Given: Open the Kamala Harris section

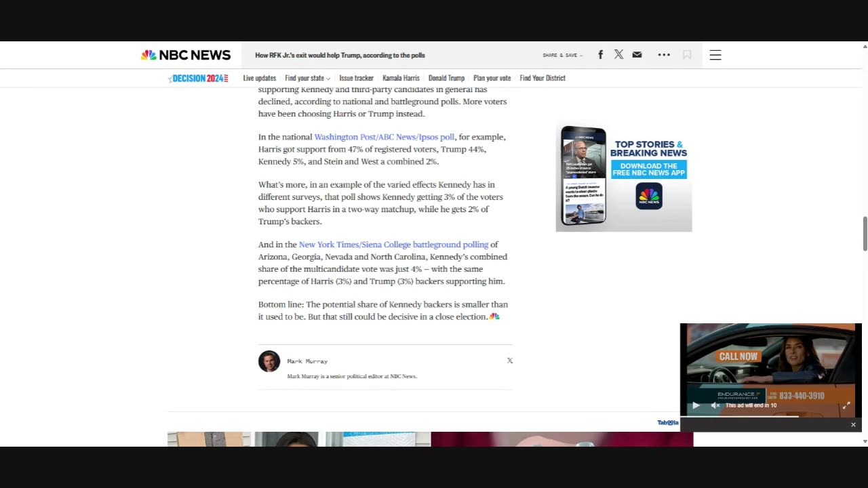Looking at the screenshot, I should 401,78.
